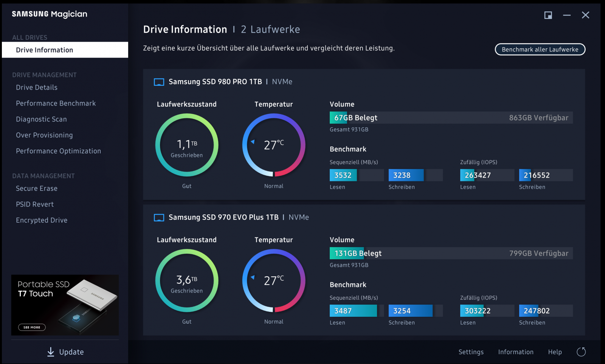605x364 pixels.
Task: Open Over Provisioning settings
Action: tap(44, 135)
